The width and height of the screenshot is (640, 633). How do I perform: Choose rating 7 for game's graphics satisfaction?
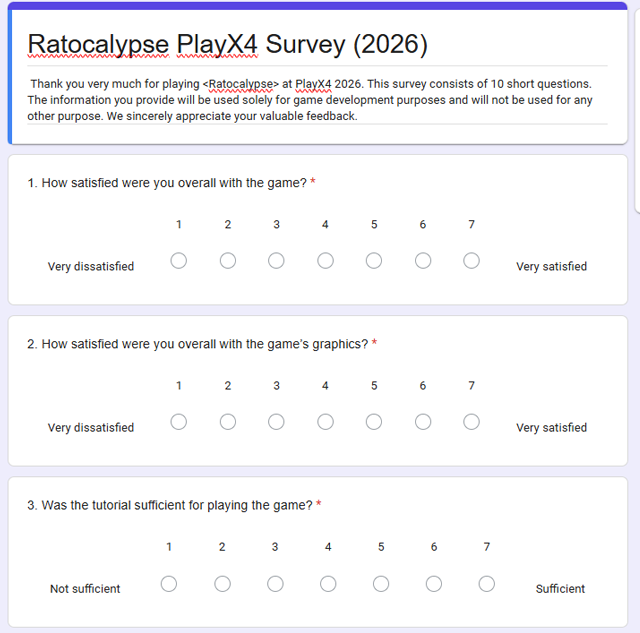[471, 422]
